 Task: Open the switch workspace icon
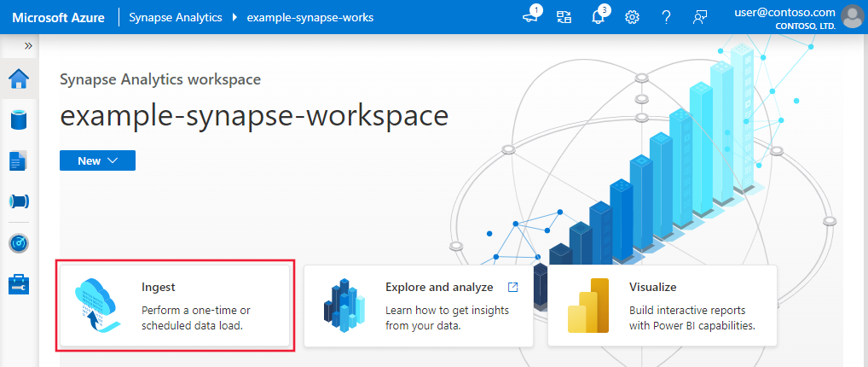[564, 17]
